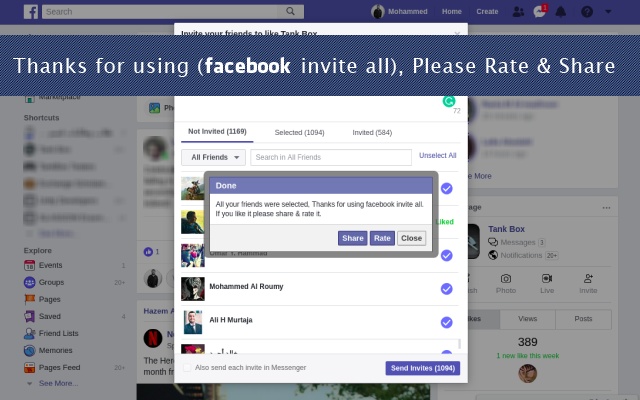Open the All Friends dropdown
Screen dimensions: 640x400
[x=213, y=158]
